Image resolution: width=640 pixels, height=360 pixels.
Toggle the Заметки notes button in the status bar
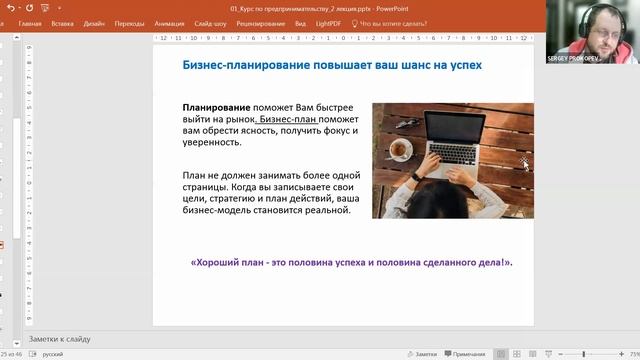click(422, 354)
